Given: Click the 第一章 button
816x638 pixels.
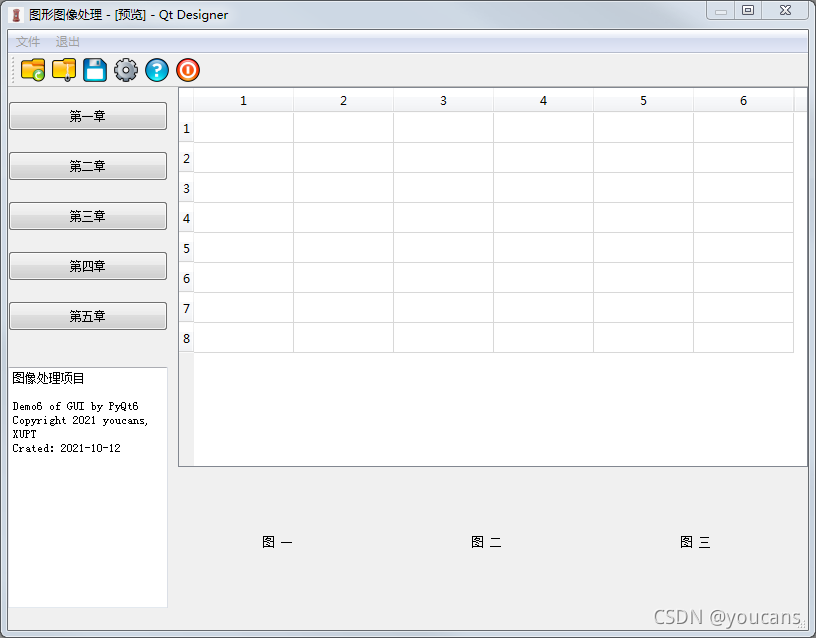Looking at the screenshot, I should click(x=88, y=116).
